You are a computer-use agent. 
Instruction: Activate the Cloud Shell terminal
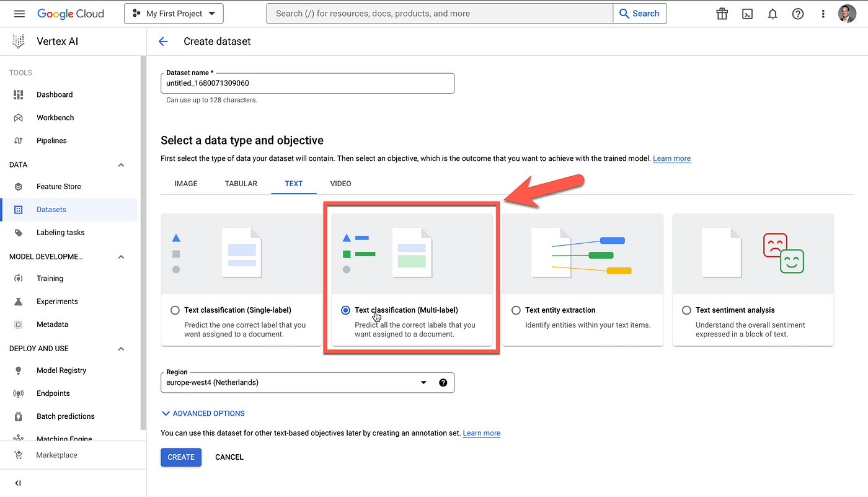(x=747, y=13)
